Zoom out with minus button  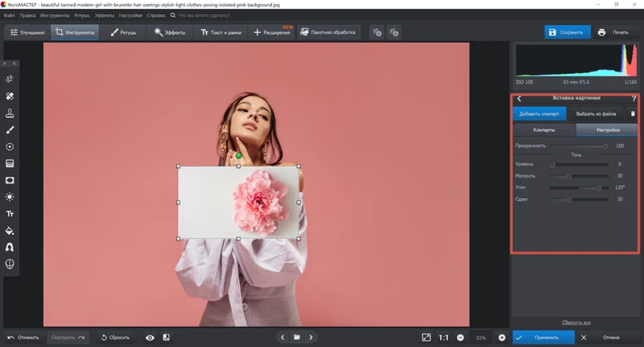pos(460,337)
